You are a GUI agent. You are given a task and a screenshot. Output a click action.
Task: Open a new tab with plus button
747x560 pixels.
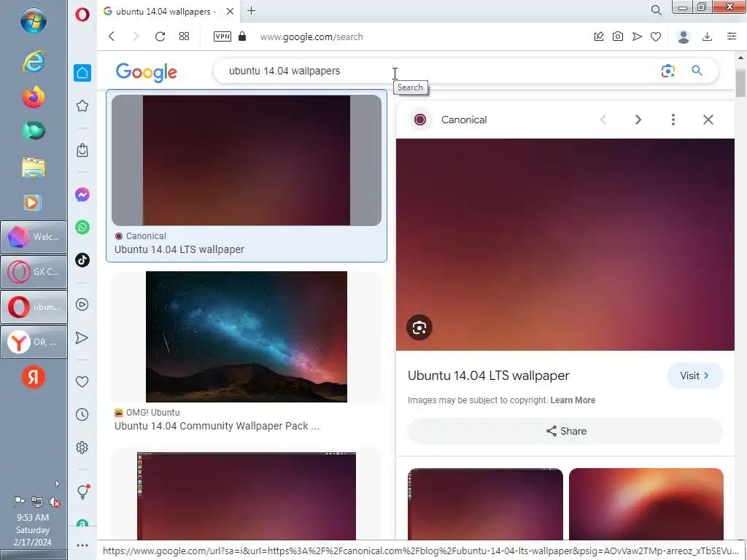click(x=252, y=10)
